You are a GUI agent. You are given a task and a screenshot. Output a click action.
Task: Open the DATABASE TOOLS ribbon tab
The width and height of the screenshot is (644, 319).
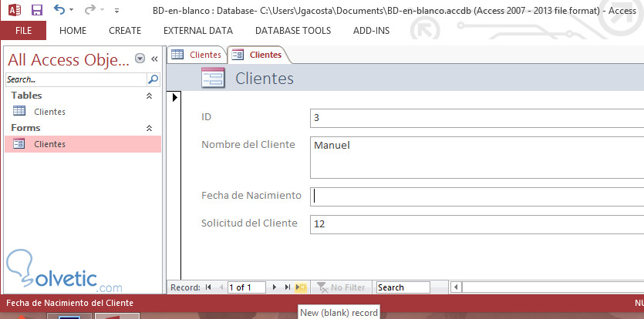click(x=293, y=30)
